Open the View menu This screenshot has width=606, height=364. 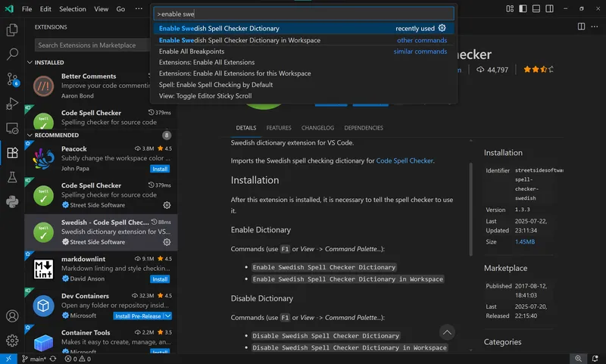click(x=101, y=8)
